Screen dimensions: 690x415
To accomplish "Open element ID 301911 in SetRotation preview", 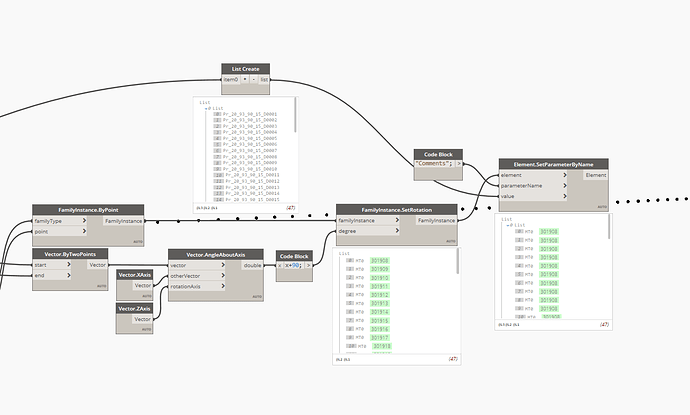I will tap(379, 286).
